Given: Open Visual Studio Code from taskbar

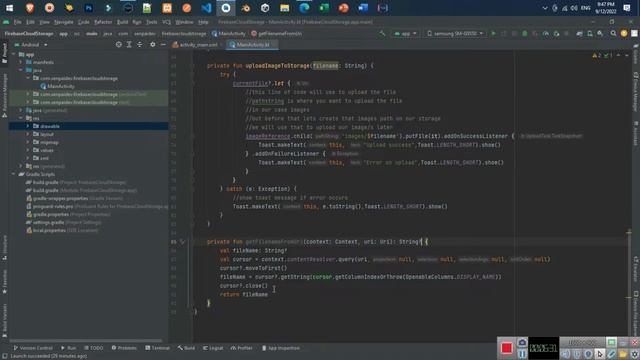Looking at the screenshot, I should tap(206, 8).
